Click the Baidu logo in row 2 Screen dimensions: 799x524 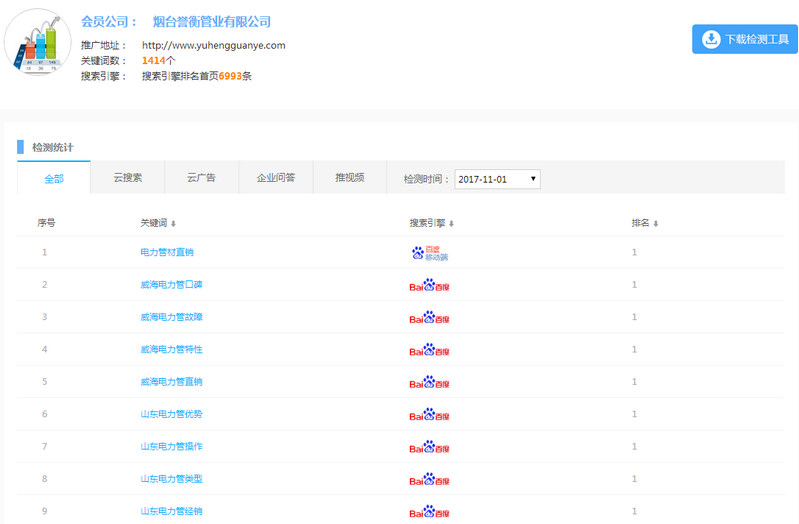(x=429, y=285)
